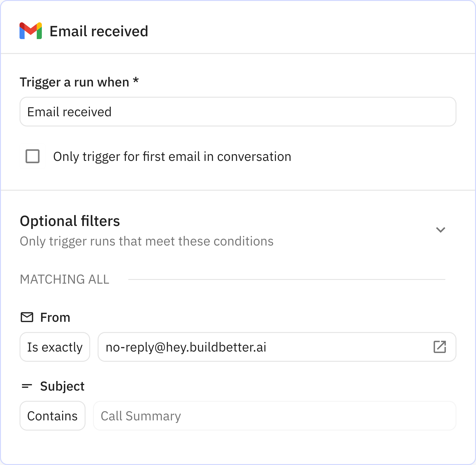Open the "Is exactly" operator dropdown
Screen dimensions: 476x465
[x=55, y=347]
